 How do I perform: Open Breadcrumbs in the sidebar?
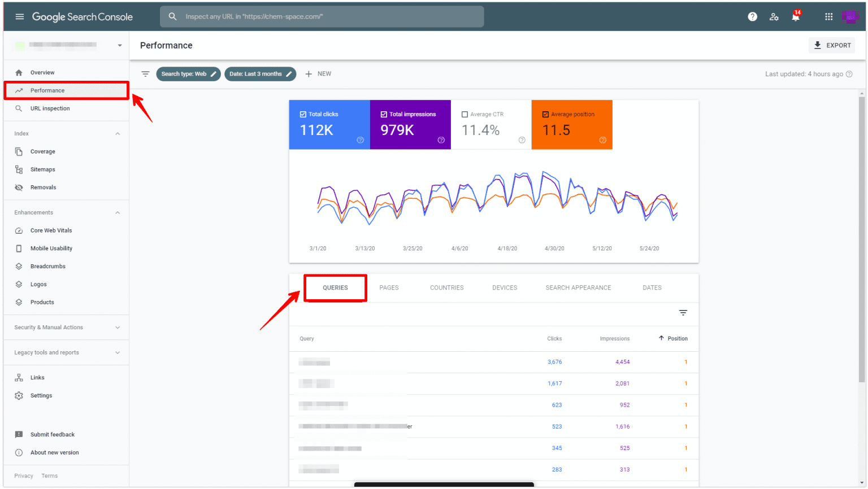coord(48,267)
